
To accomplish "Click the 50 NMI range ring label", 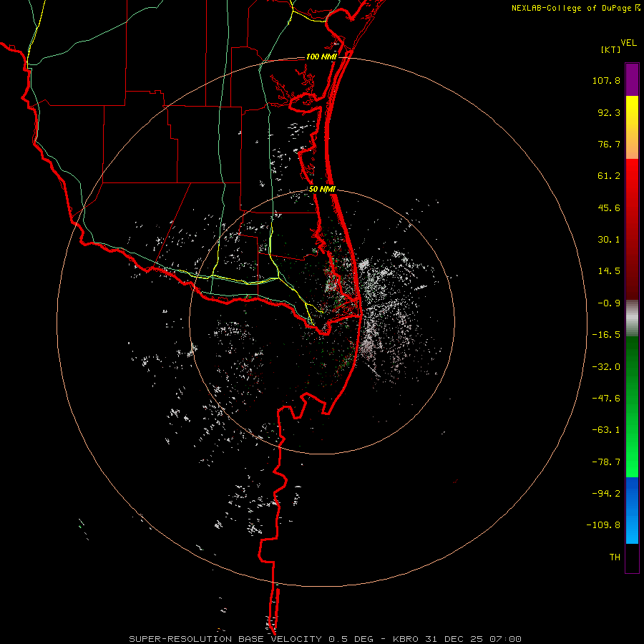I will (322, 190).
